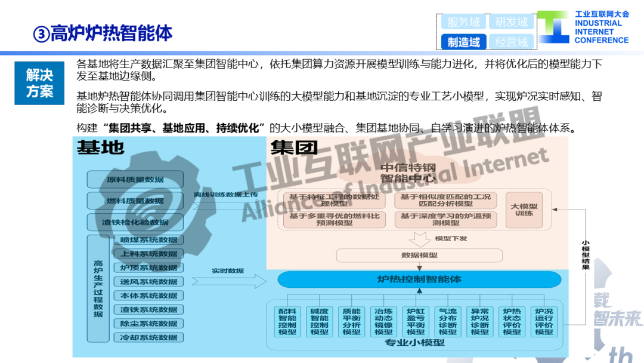Click the 炉热控制智能体 blue bar
The height and width of the screenshot is (363, 644).
tap(419, 279)
